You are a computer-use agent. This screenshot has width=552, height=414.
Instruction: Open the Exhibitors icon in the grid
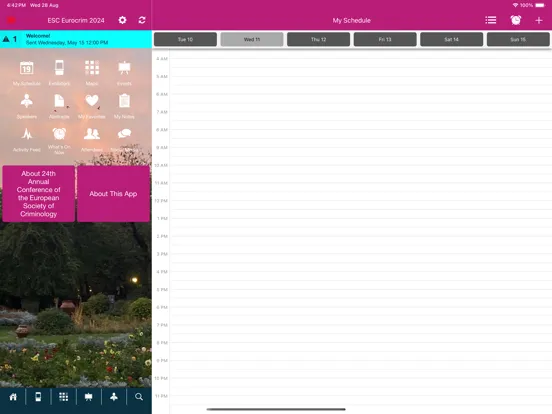(x=59, y=68)
